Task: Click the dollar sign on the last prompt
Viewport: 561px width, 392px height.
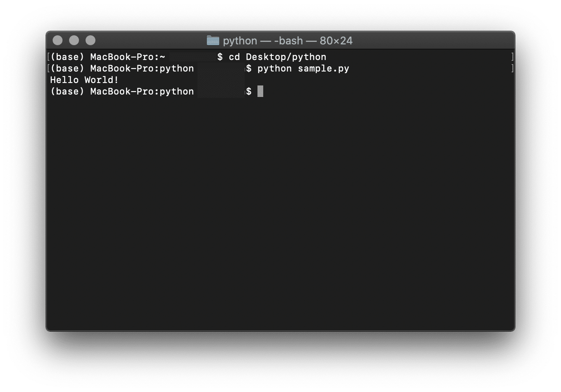Action: (249, 92)
